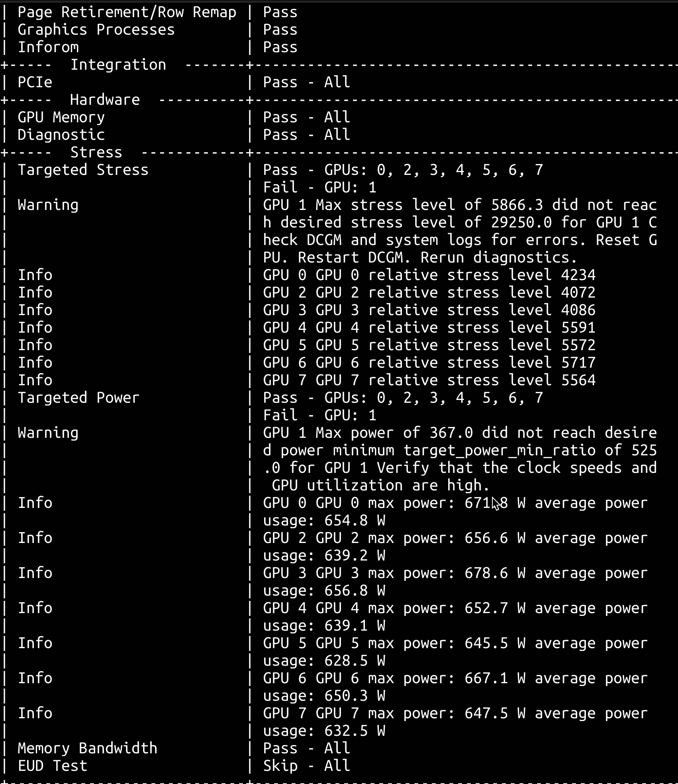Image resolution: width=678 pixels, height=784 pixels.
Task: Click the "Diagnostic" test label
Action: pyautogui.click(x=61, y=135)
